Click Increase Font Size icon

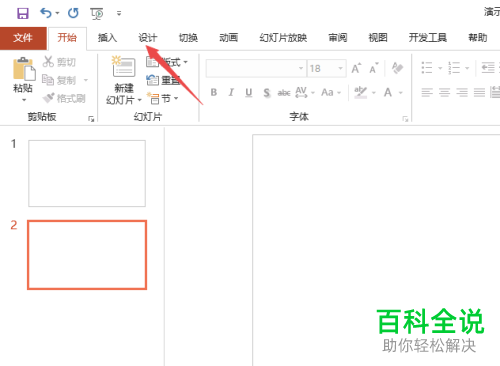tap(356, 68)
